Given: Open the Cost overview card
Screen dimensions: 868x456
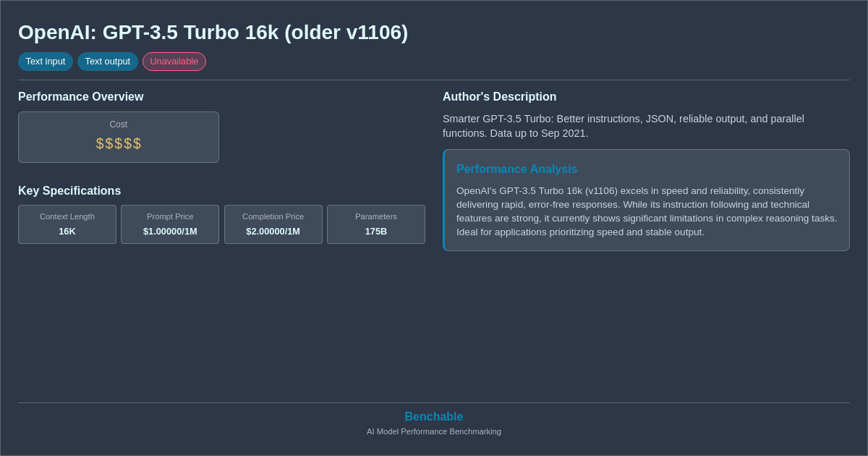Looking at the screenshot, I should click(118, 137).
